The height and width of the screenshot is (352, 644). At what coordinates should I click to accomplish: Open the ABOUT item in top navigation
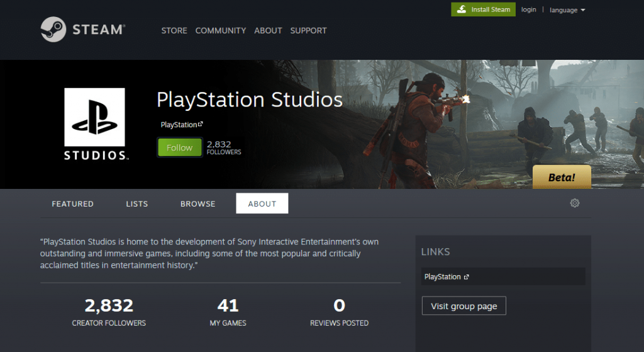click(x=268, y=30)
